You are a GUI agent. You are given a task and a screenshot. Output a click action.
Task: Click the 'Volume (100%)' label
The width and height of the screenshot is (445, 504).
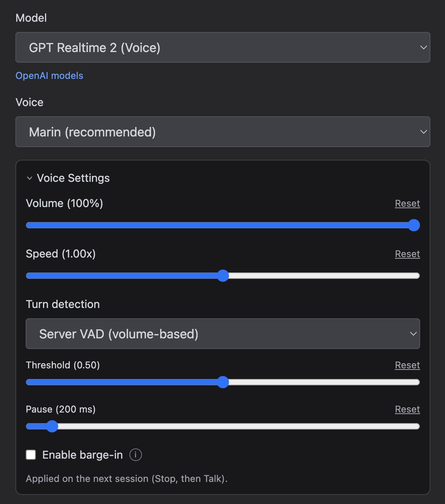[64, 203]
